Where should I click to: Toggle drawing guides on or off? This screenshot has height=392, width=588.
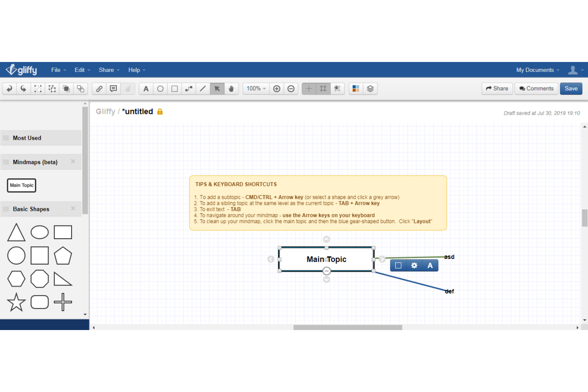[309, 89]
